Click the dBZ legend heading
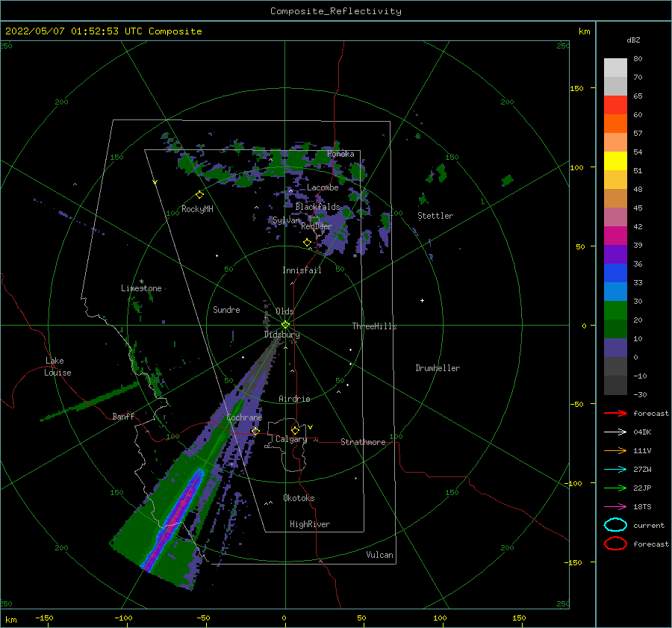This screenshot has width=672, height=628. pos(633,40)
